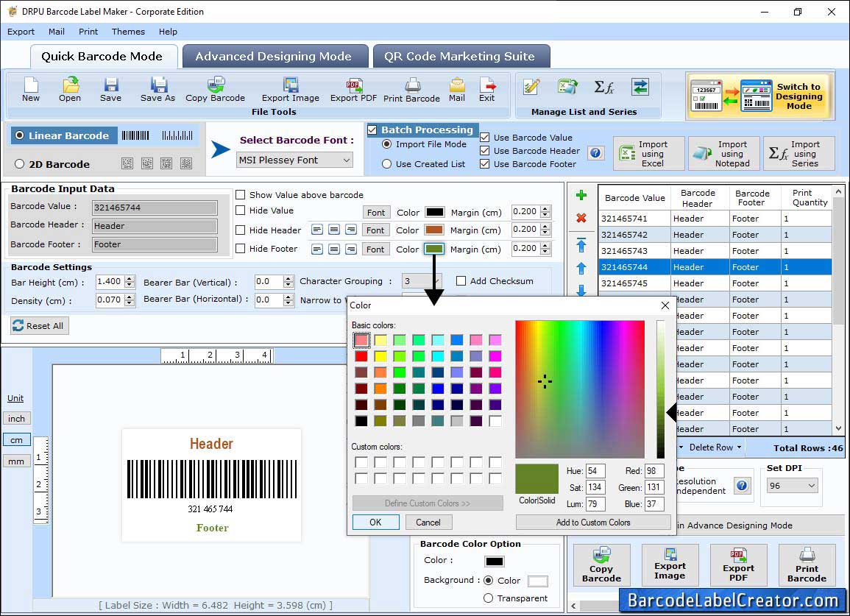The height and width of the screenshot is (616, 850).
Task: Click the Excel list icon in Manage List
Action: pyautogui.click(x=567, y=87)
